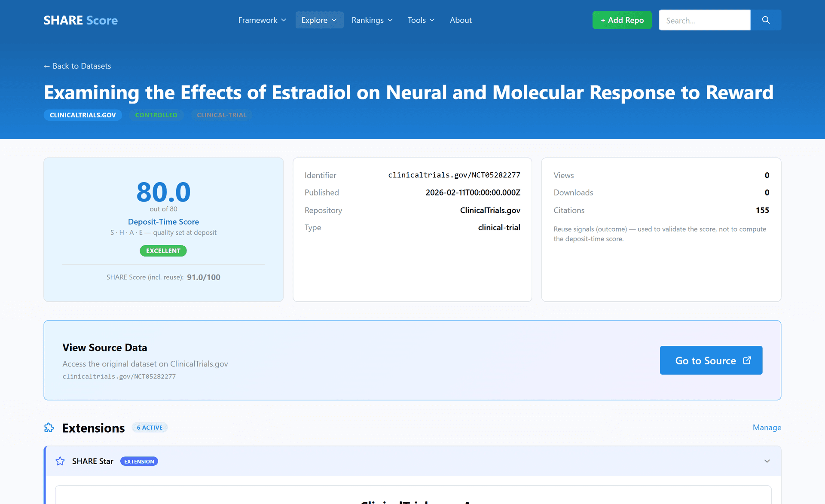
Task: Open the Rankings dropdown menu
Action: pyautogui.click(x=372, y=20)
